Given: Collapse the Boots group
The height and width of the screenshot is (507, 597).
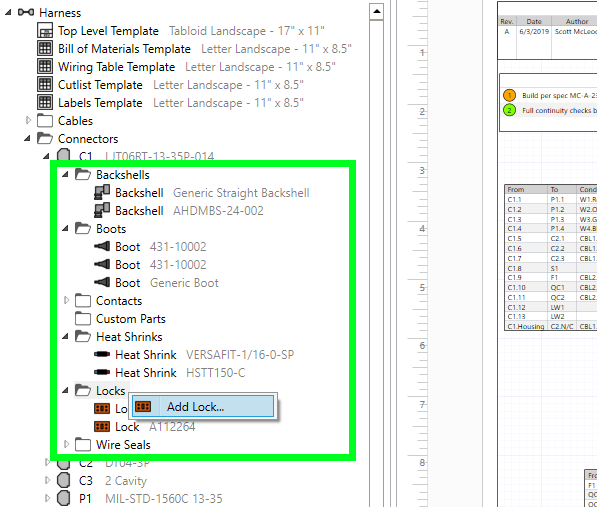Looking at the screenshot, I should [65, 228].
